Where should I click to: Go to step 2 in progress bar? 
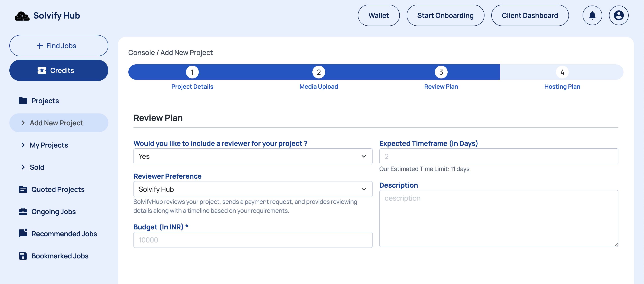[319, 72]
